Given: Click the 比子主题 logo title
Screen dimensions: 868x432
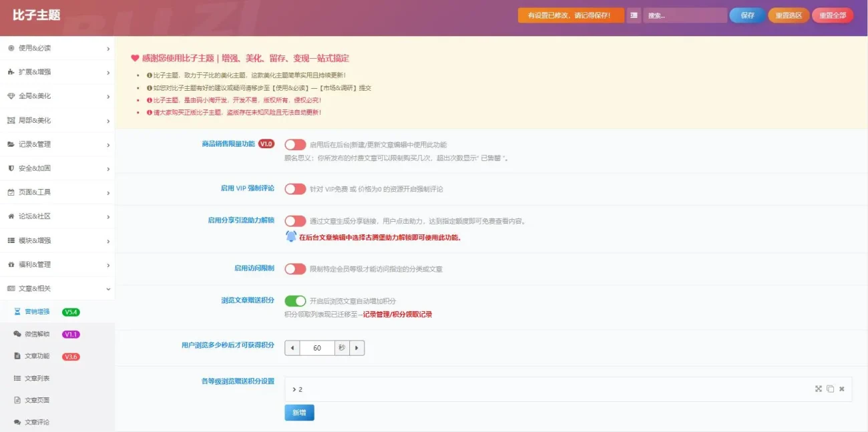Looking at the screenshot, I should 36,15.
